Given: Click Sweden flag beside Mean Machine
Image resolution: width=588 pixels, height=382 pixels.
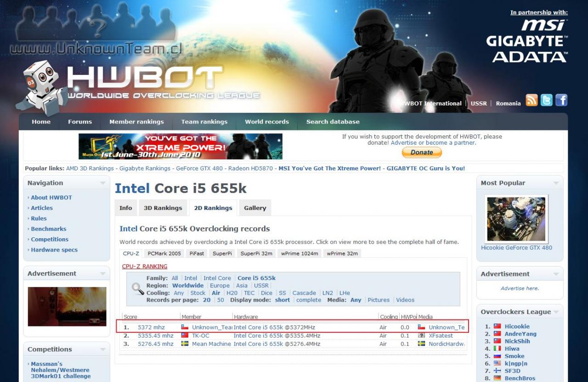Looking at the screenshot, I should coord(185,343).
